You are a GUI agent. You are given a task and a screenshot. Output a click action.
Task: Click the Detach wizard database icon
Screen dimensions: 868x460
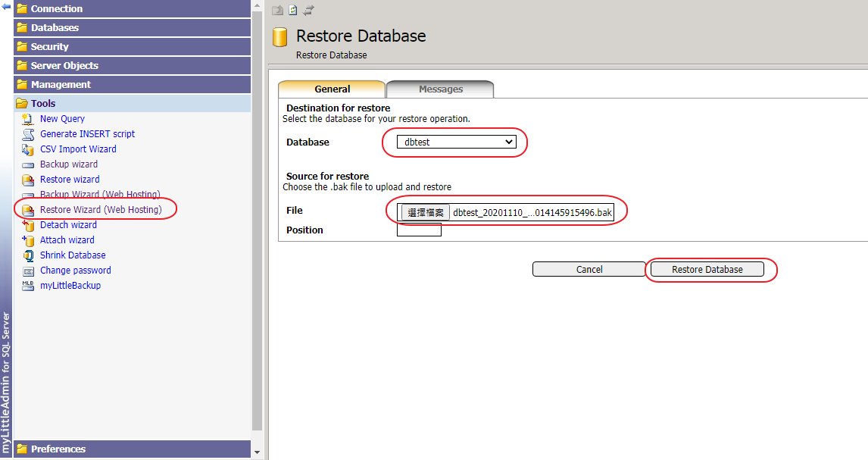[28, 225]
